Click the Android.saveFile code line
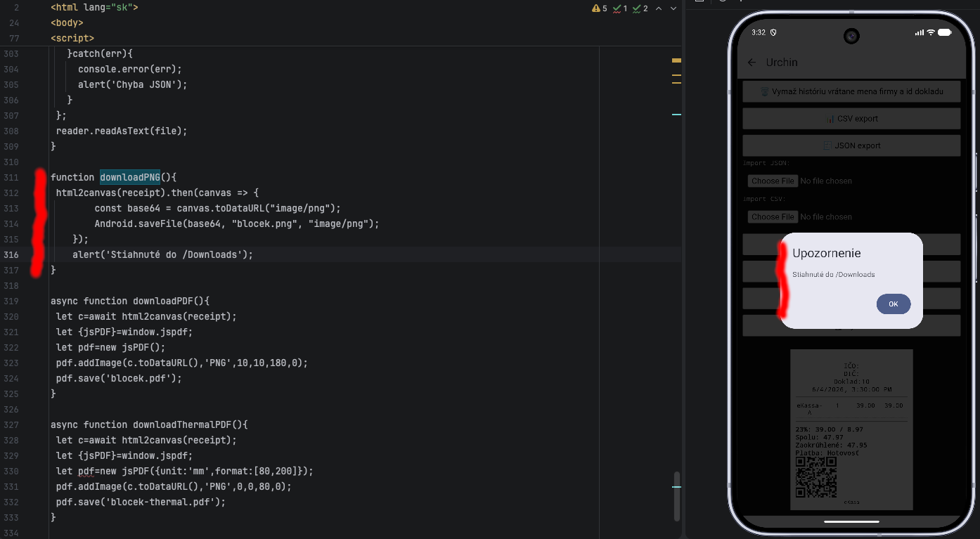This screenshot has width=980, height=539. (x=237, y=223)
